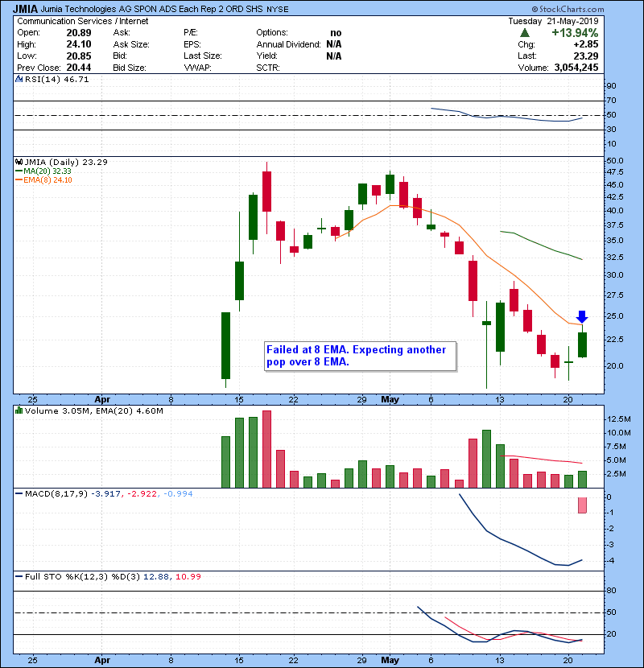The height and width of the screenshot is (668, 644).
Task: Click the stochastic %K value 12.88
Action: coord(155,576)
